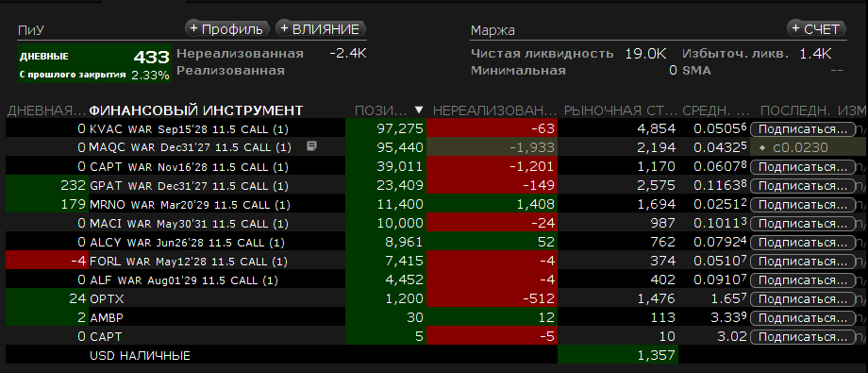
Task: Click unrealized value 1,408
Action: [x=534, y=205]
